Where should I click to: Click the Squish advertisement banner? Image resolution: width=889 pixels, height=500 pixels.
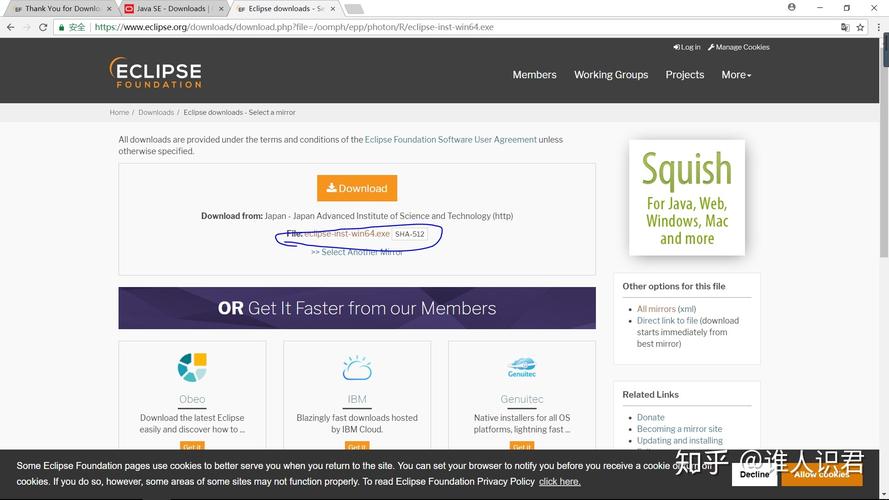(x=687, y=197)
